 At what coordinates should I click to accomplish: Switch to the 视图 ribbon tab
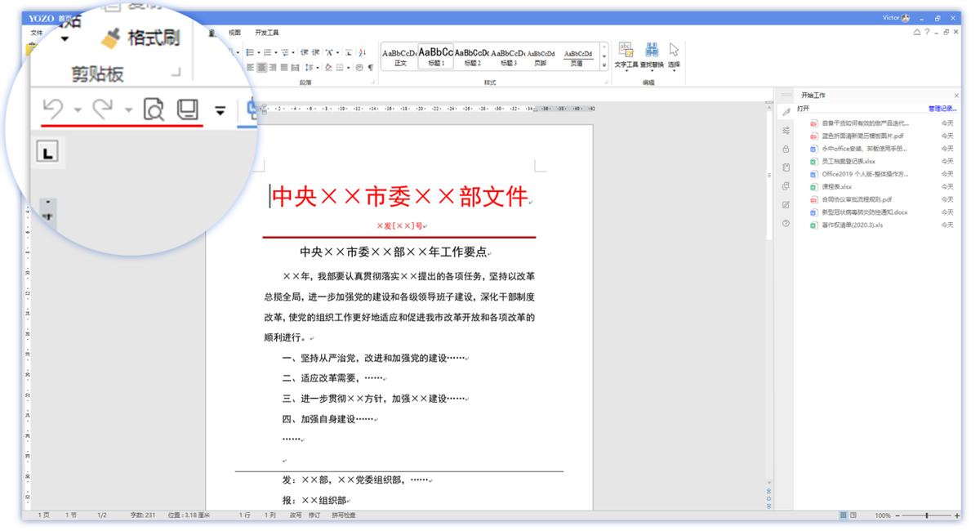point(234,33)
